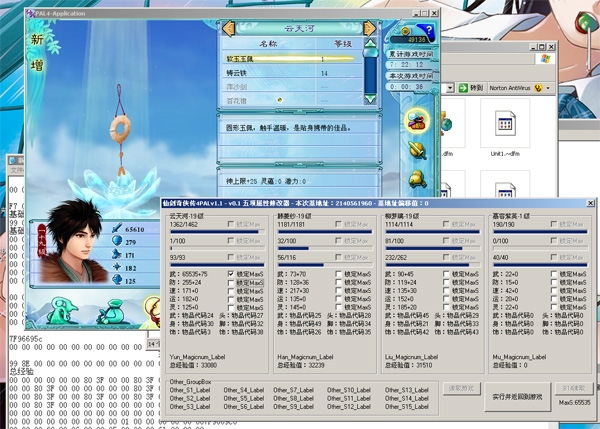The width and height of the screenshot is (600, 429).
Task: Select the Unit1.~dfm file icon
Action: click(505, 123)
